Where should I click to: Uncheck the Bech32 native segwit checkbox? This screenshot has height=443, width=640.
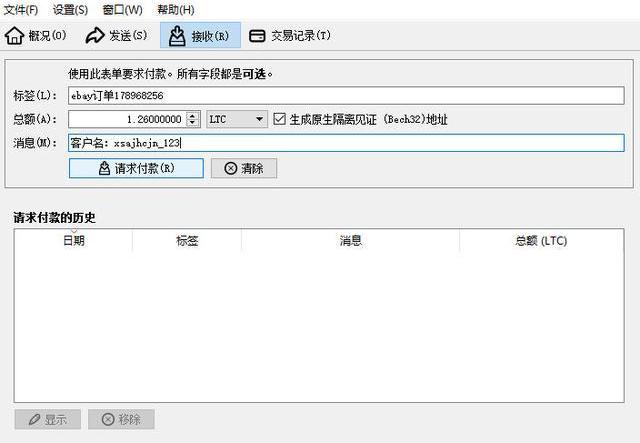pyautogui.click(x=280, y=119)
